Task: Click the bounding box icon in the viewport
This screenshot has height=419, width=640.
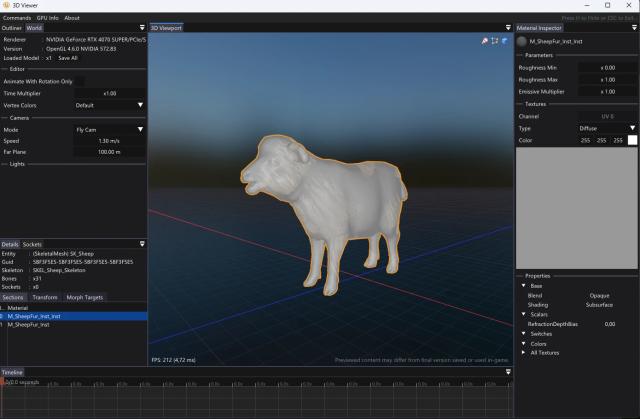Action: pos(495,41)
